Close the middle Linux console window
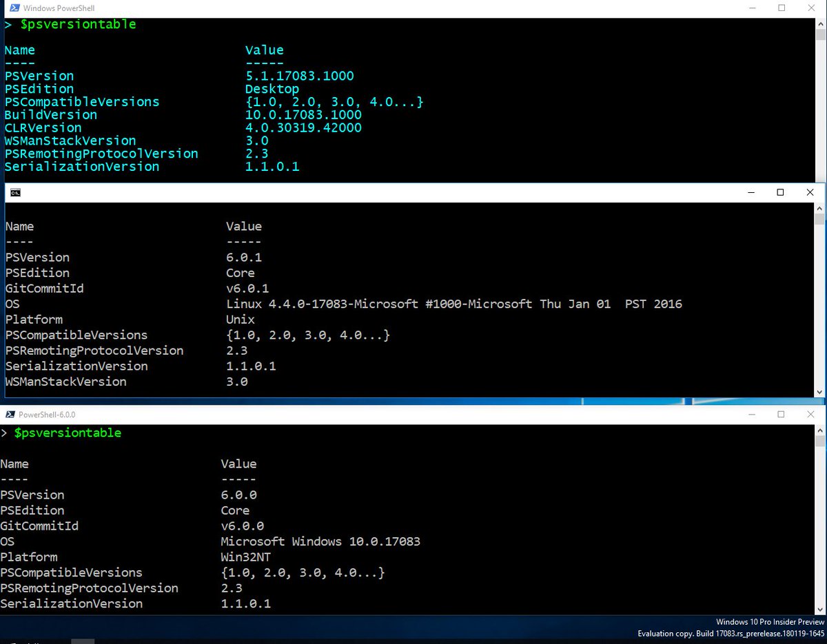 (x=810, y=193)
